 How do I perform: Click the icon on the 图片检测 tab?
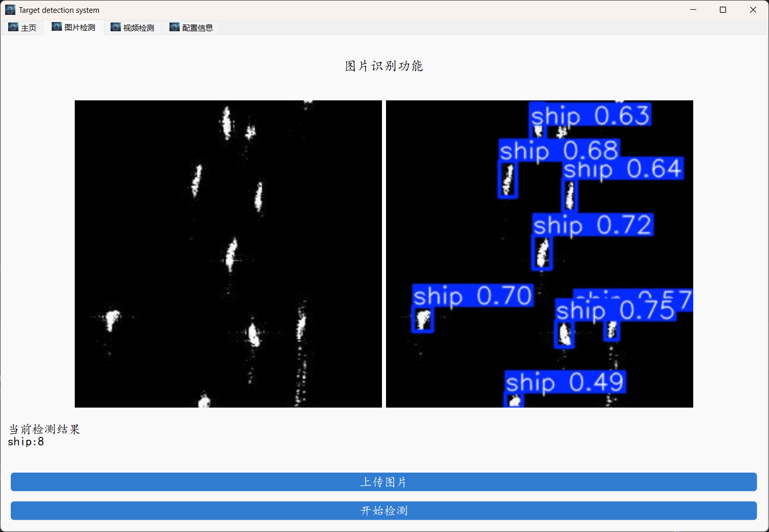[56, 27]
